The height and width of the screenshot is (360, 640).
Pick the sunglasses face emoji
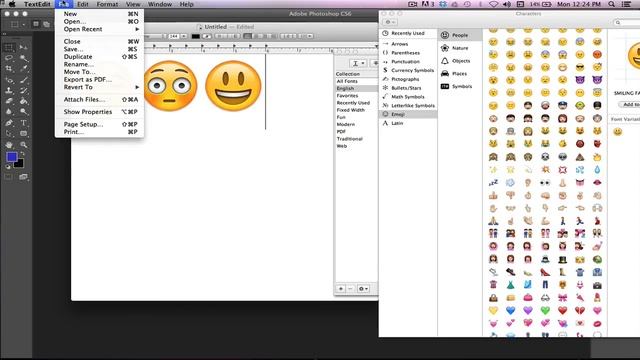tap(580, 67)
